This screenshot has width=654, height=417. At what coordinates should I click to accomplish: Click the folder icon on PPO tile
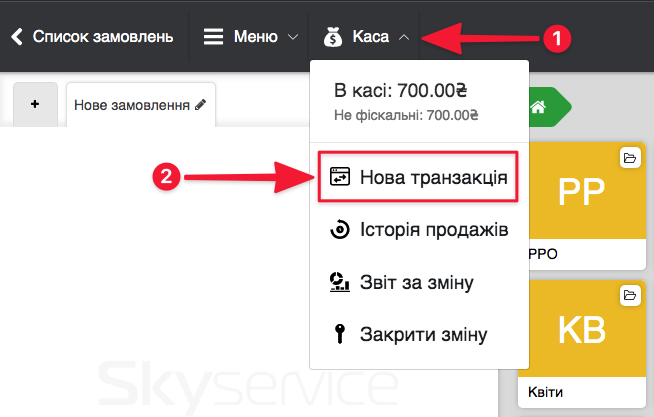coord(630,158)
